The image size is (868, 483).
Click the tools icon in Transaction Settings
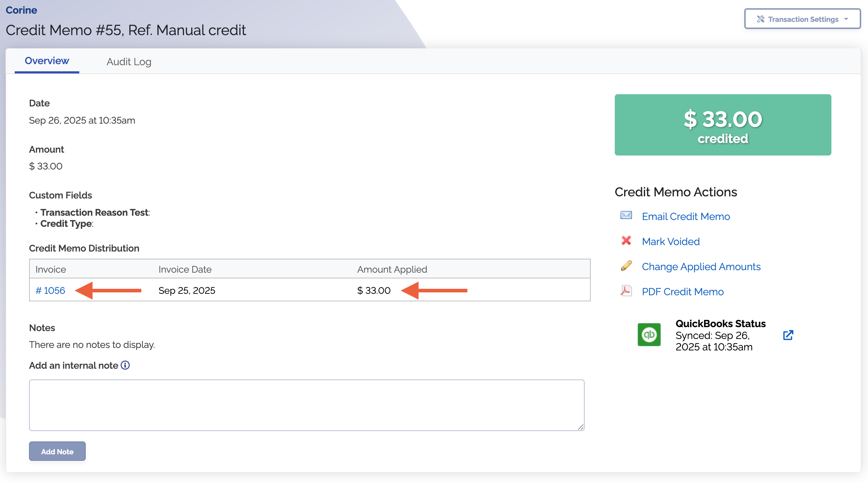[x=760, y=19]
